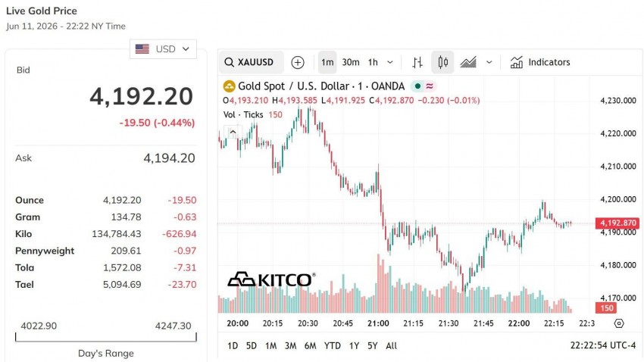Toggle the green market status indicator
This screenshot has height=362, width=644.
tap(417, 86)
